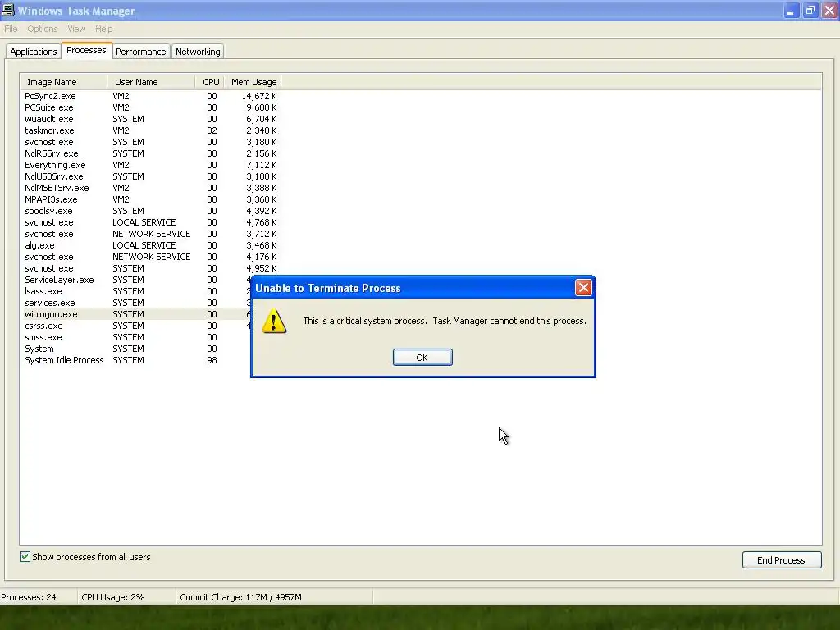Click CPU Usage: 2% in status bar
The image size is (840, 630).
pyautogui.click(x=113, y=597)
